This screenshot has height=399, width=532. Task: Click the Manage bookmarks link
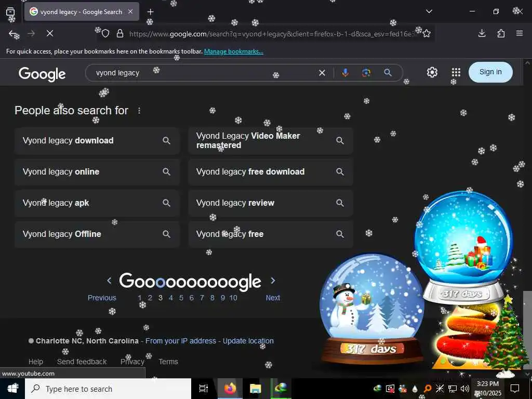(x=233, y=51)
